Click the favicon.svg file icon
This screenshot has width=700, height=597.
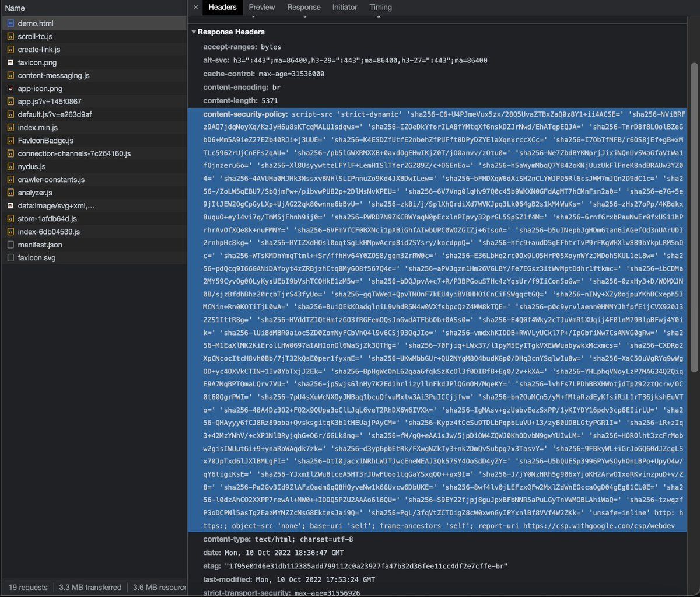[10, 257]
